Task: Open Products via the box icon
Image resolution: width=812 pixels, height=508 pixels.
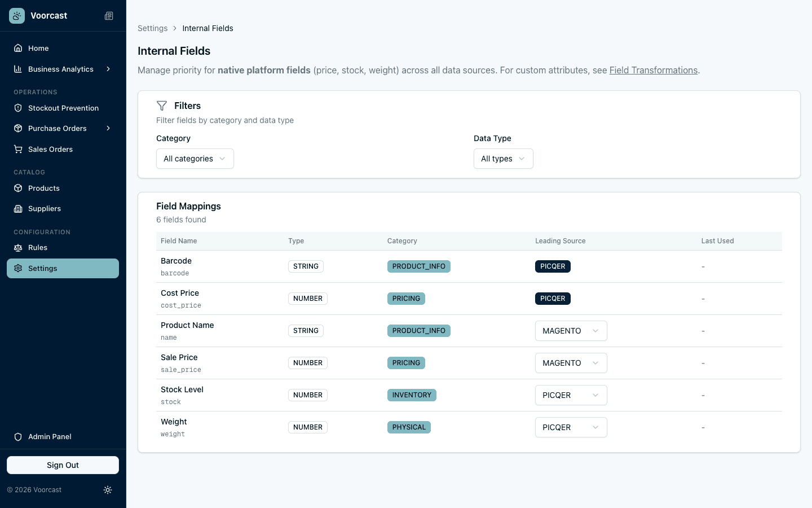Action: click(17, 188)
